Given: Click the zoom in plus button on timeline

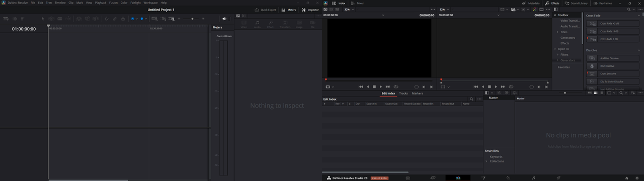Looking at the screenshot, I should pos(203,19).
